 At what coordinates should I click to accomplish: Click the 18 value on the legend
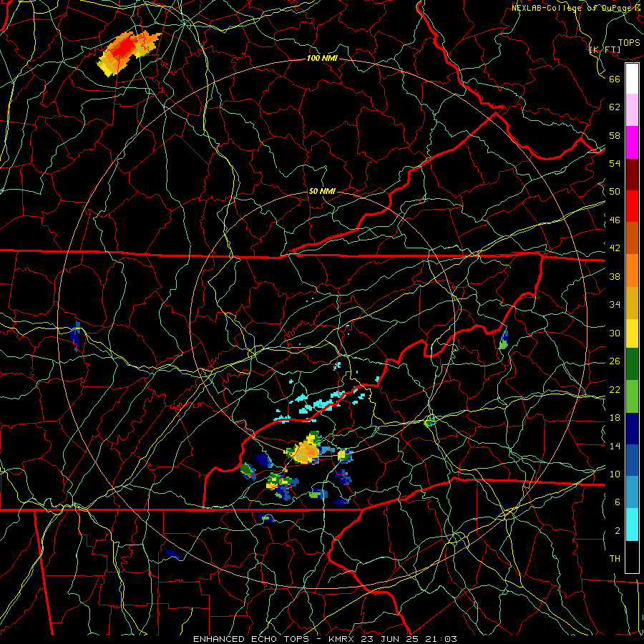tap(615, 418)
